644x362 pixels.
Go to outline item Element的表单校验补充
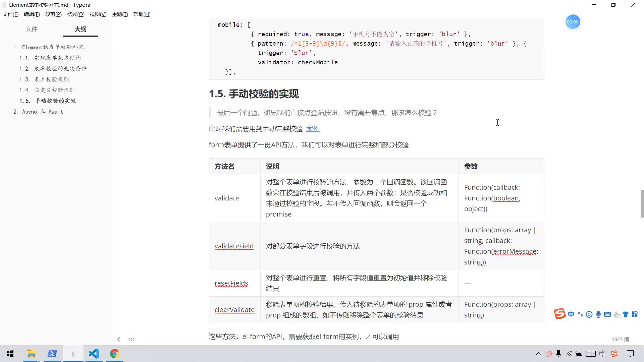[x=53, y=47]
